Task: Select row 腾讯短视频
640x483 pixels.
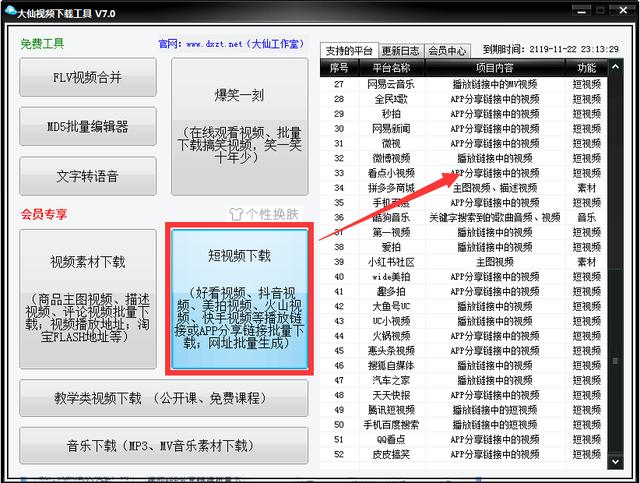Action: pyautogui.click(x=463, y=410)
